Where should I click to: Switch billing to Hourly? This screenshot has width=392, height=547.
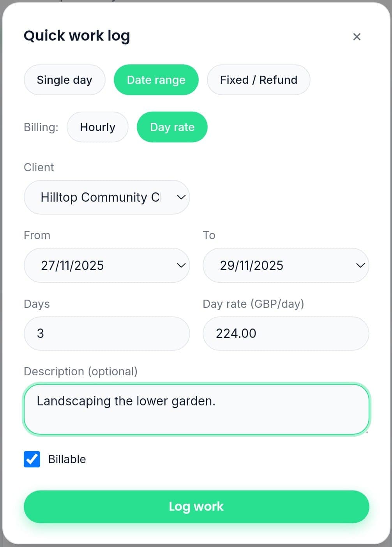(x=97, y=127)
